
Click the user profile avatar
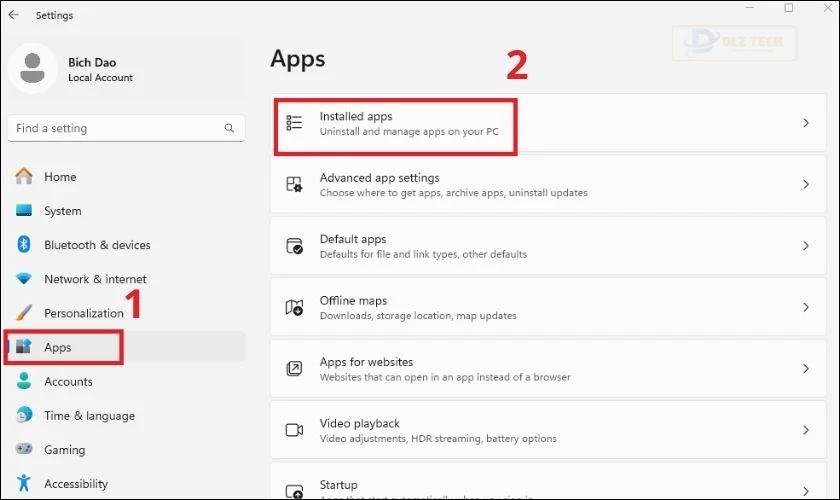pos(33,69)
